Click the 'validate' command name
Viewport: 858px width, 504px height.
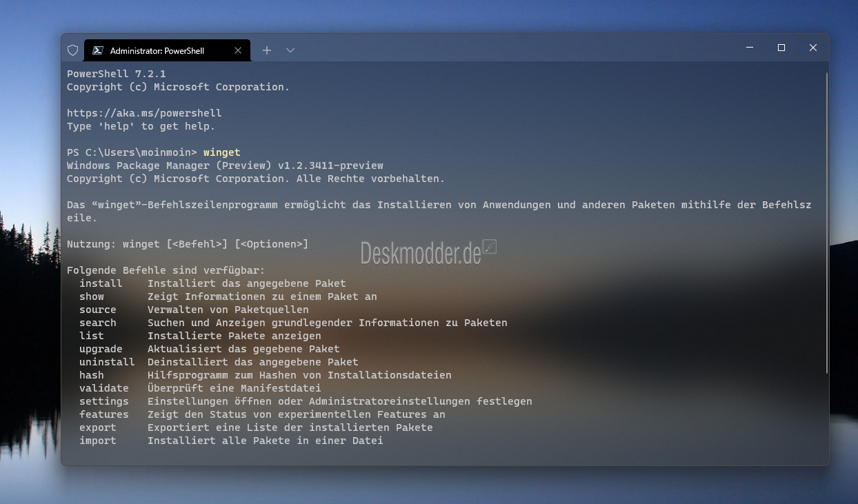click(104, 388)
